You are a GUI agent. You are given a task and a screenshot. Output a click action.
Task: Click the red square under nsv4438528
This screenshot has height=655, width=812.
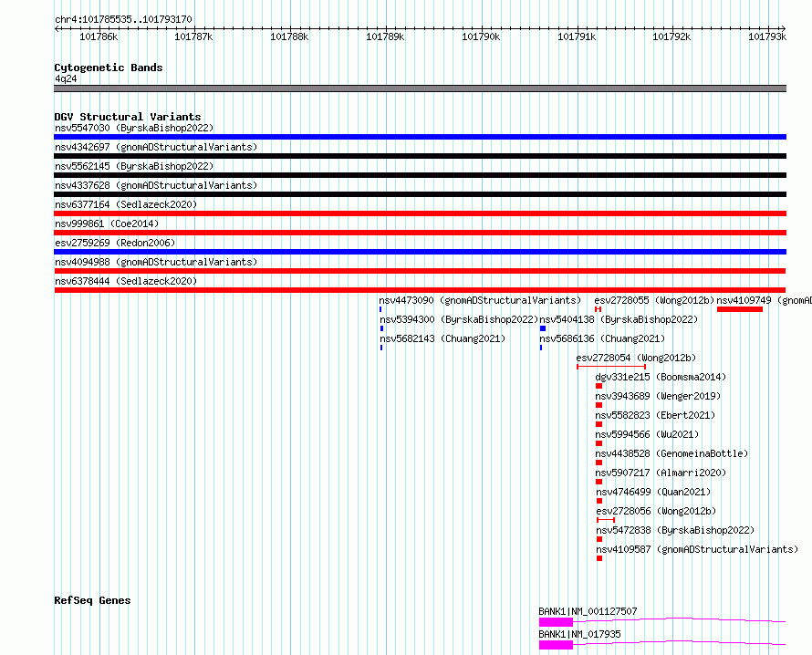tap(599, 463)
